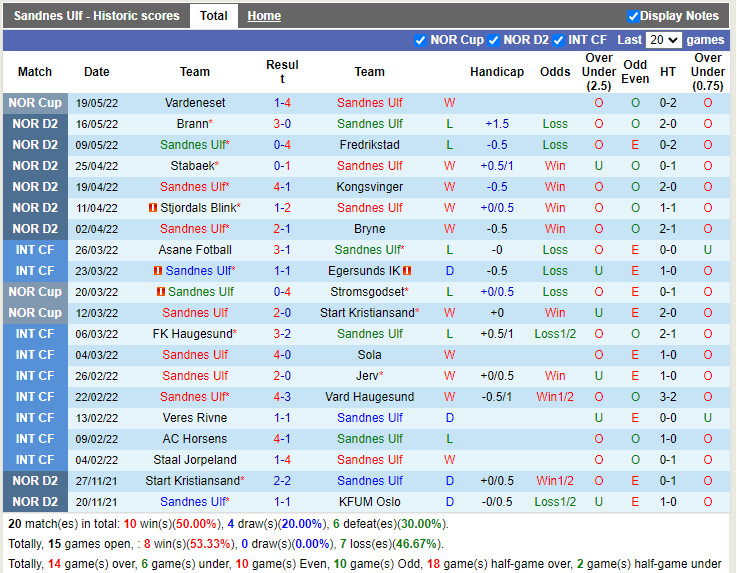
Task: Click red card icon before Sandnes Ulf on 20/03/22
Action: (x=160, y=292)
